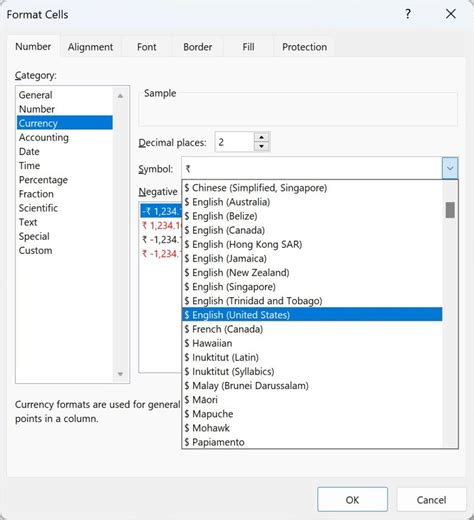
Task: Select General category
Action: (65, 95)
